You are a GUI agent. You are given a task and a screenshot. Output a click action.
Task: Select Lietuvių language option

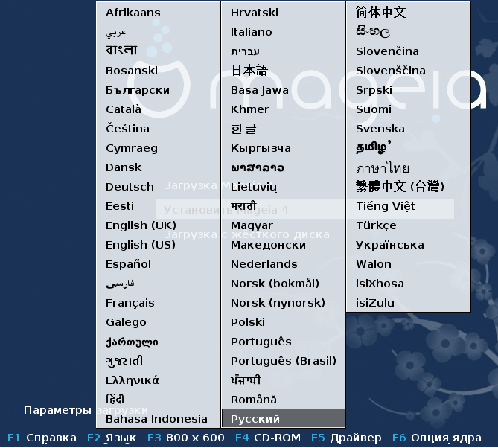(254, 187)
